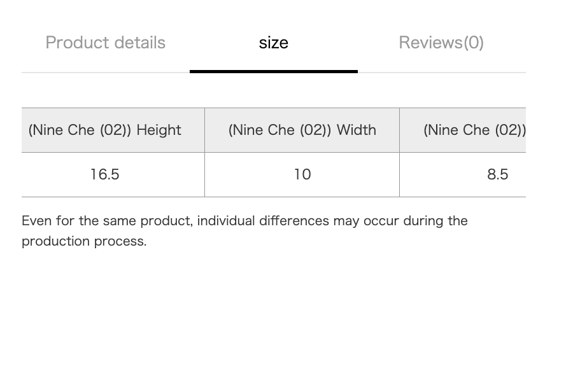Click the Height column header cell
587x392 pixels.
point(113,130)
